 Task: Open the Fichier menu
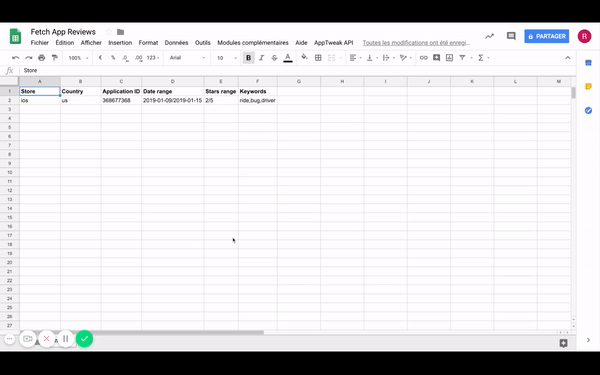pos(40,43)
